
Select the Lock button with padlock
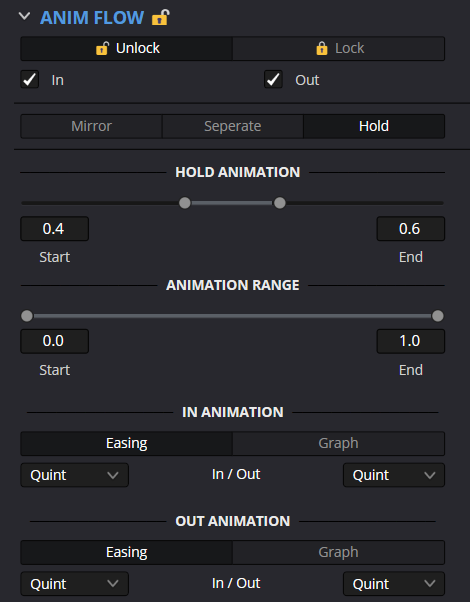pyautogui.click(x=339, y=48)
